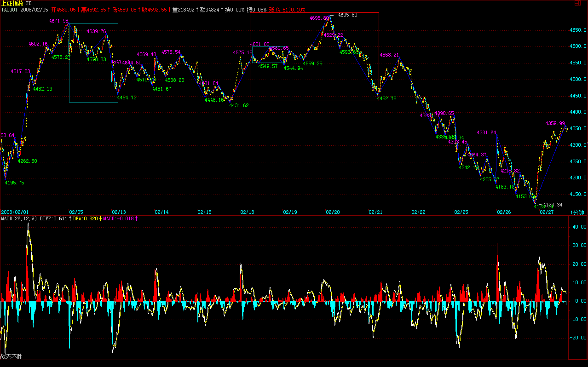Click the 4650.0 level on price axis
The image size is (588, 367).
pyautogui.click(x=579, y=30)
